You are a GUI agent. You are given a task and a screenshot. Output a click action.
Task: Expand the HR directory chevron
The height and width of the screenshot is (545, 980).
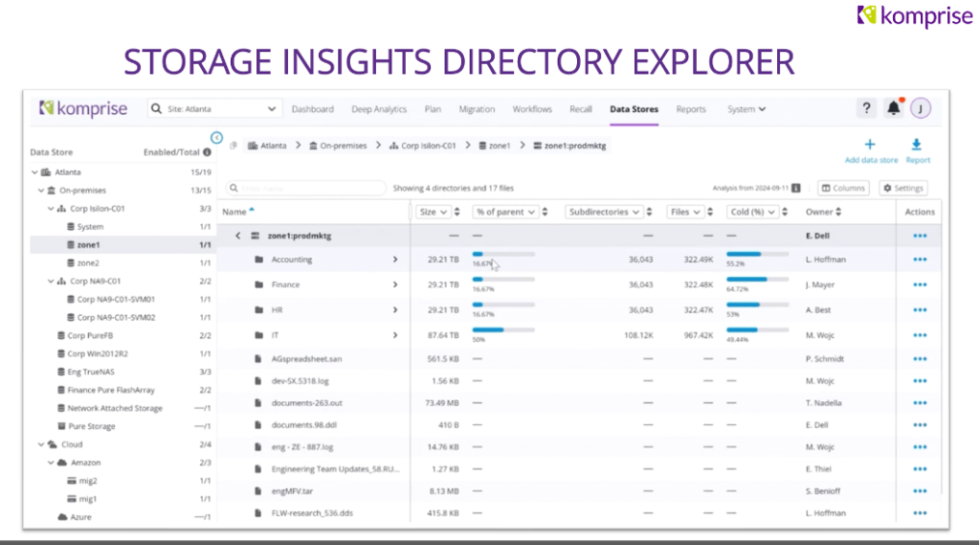(x=395, y=309)
